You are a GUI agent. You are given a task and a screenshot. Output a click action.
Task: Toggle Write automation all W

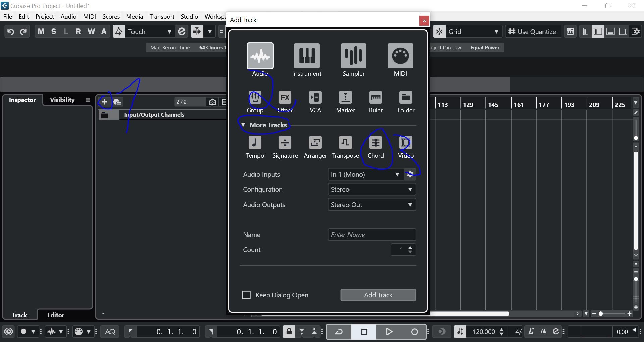[91, 32]
